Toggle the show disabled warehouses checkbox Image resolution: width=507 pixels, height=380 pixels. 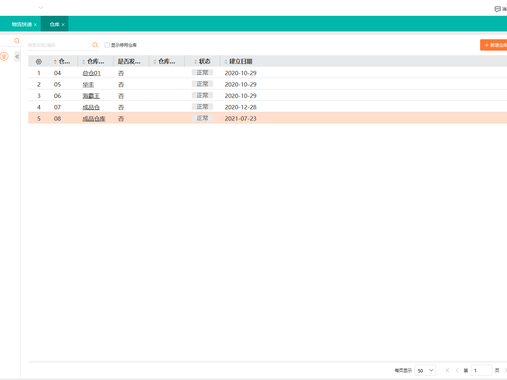[x=107, y=45]
